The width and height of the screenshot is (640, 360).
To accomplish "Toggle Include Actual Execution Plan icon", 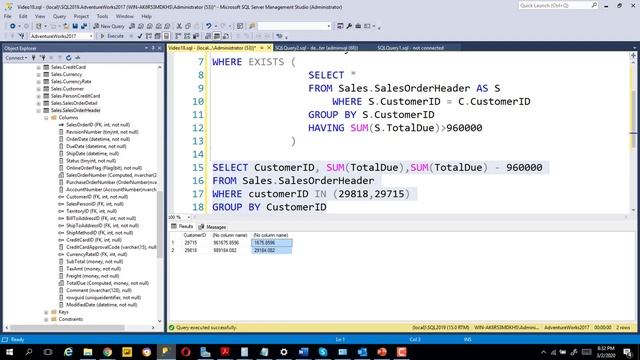I will click(x=178, y=36).
